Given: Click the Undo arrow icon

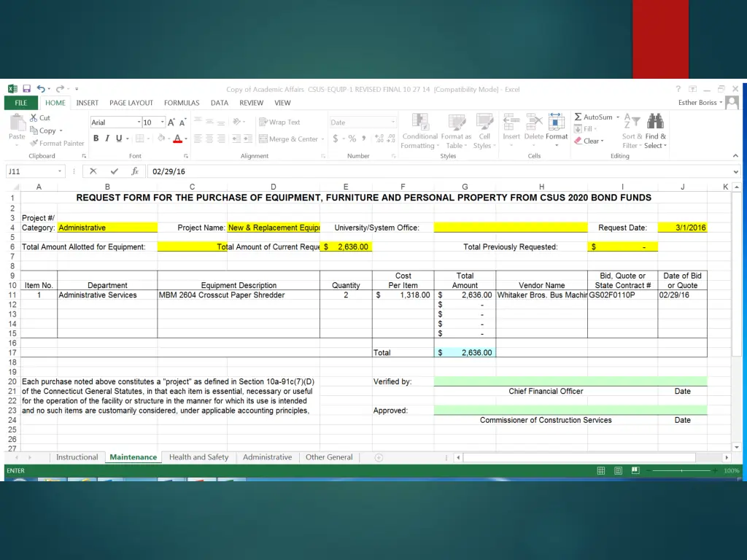Looking at the screenshot, I should coord(42,89).
